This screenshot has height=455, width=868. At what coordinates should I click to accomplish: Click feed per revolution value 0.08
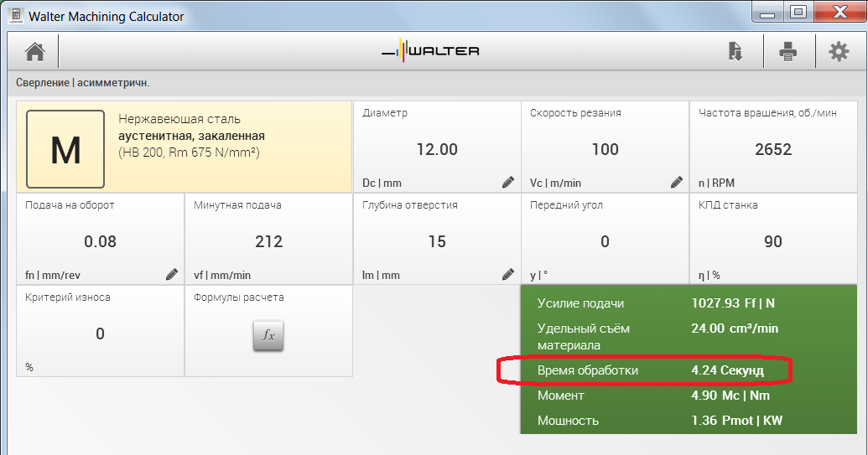click(x=100, y=241)
